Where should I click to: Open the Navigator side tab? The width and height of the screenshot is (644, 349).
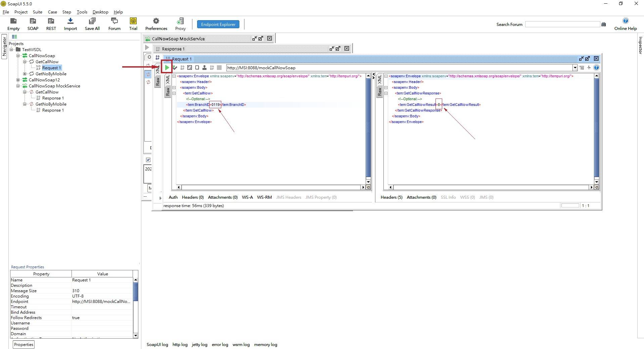coord(4,46)
